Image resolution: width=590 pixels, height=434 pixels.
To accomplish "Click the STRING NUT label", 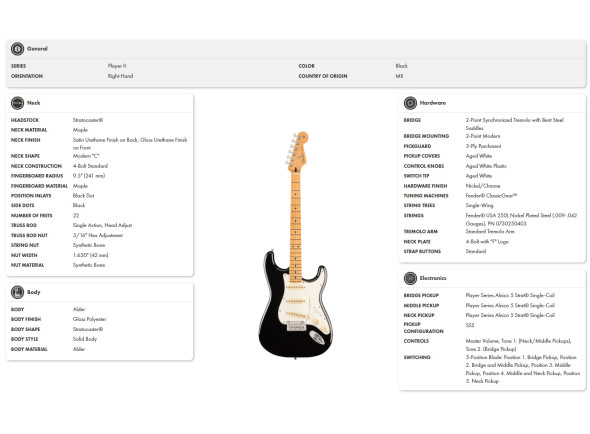I will pos(25,245).
